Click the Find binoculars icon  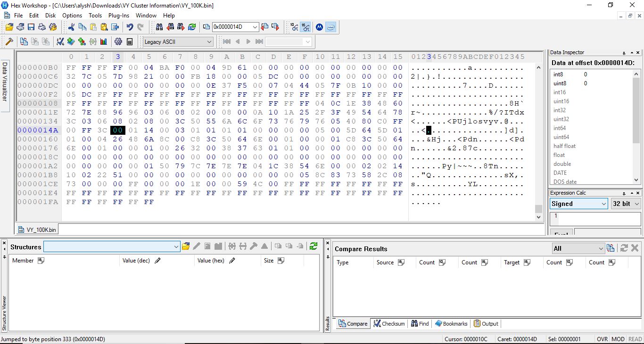click(x=159, y=27)
